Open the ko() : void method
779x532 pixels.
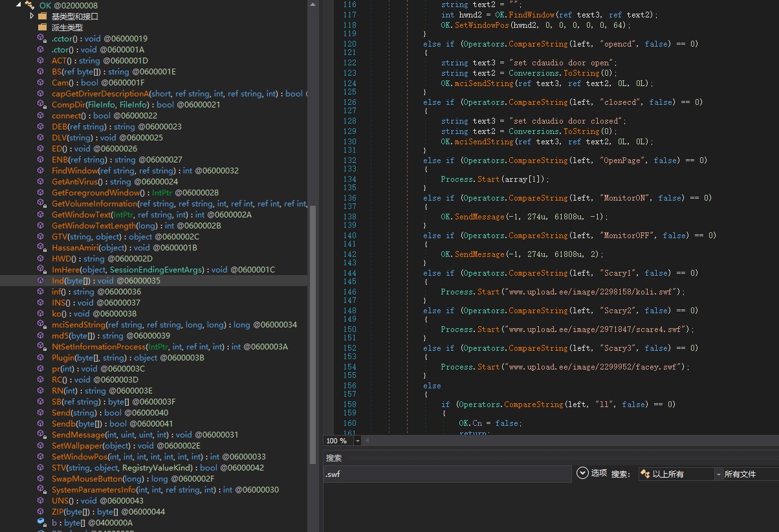pos(94,313)
